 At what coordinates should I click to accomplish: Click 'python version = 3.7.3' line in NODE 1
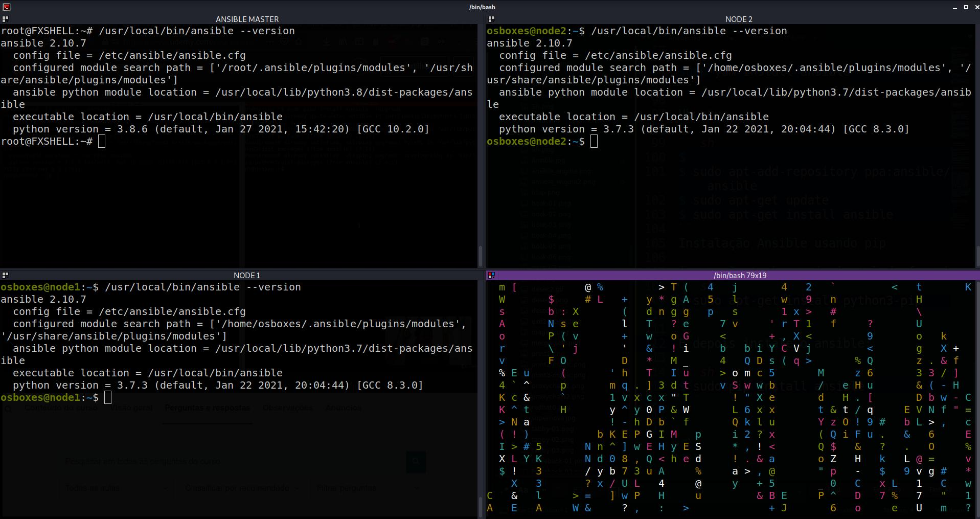coord(218,385)
